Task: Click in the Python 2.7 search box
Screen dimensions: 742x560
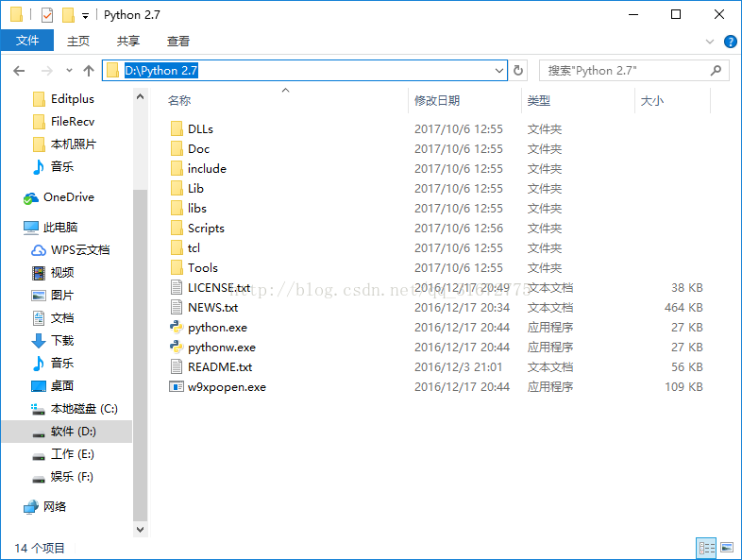Action: [x=623, y=71]
